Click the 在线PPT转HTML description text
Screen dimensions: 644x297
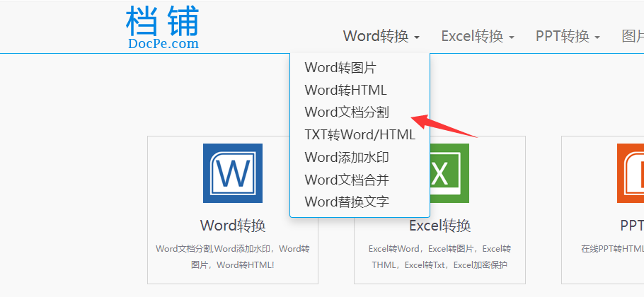click(x=612, y=249)
